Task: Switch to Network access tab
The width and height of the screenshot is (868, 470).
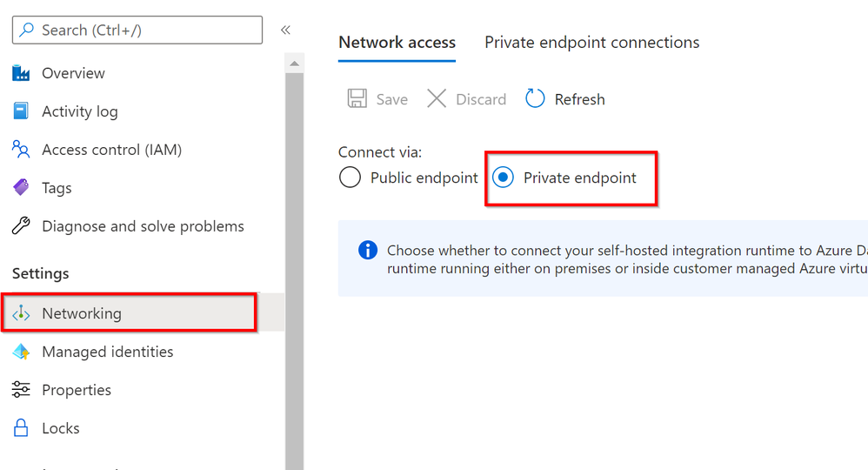Action: click(x=397, y=43)
